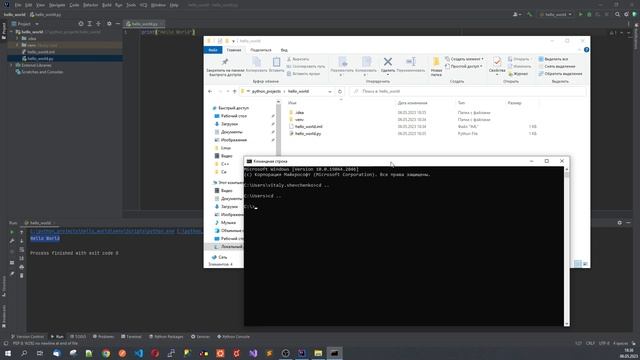Go up one folder in Explorer
The width and height of the screenshot is (640, 360).
(234, 91)
